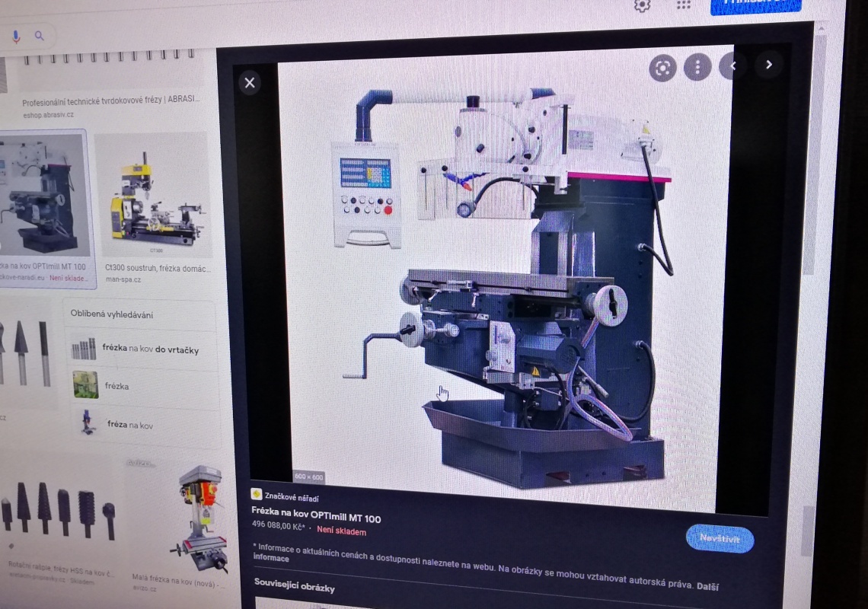Select the fréza na kov suggestion
The image size is (868, 609).
click(143, 424)
